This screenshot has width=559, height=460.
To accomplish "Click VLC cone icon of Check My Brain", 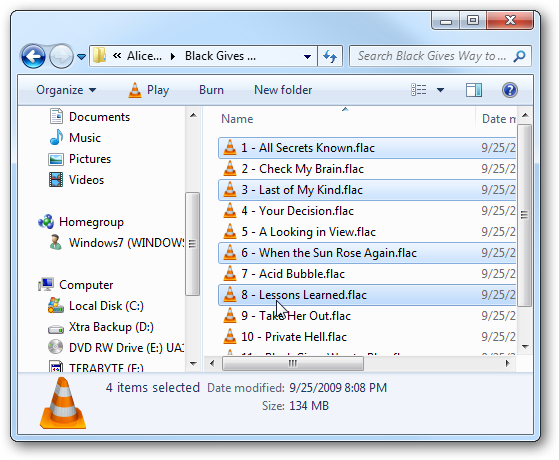I will point(230,168).
